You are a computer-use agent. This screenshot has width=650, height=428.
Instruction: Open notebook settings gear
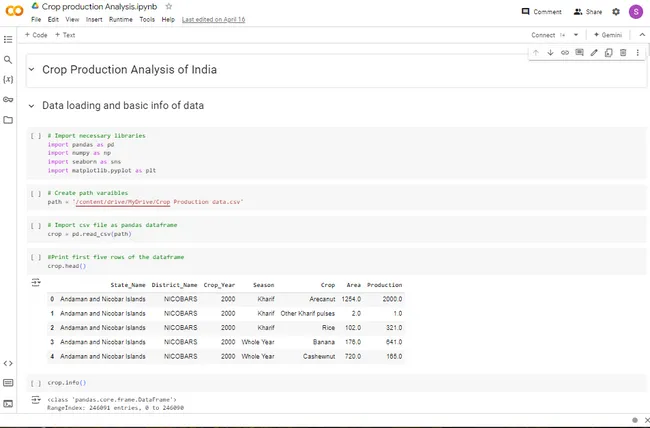click(616, 12)
